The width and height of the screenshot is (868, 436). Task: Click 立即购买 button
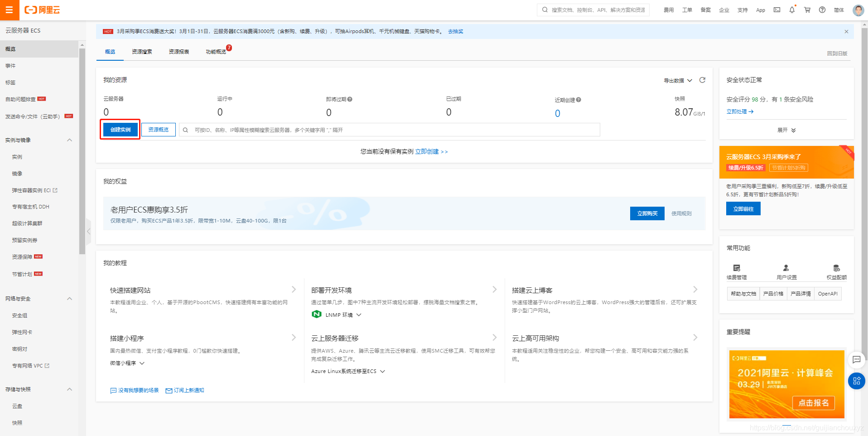pos(647,213)
